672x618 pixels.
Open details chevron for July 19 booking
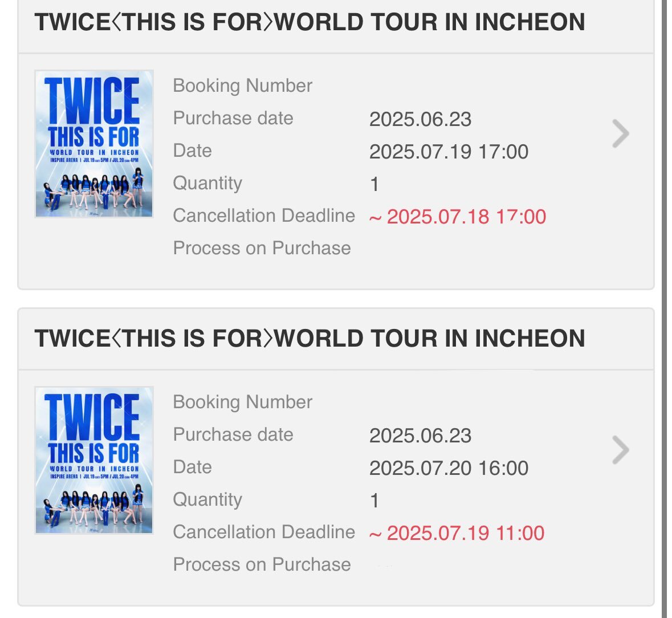click(621, 134)
